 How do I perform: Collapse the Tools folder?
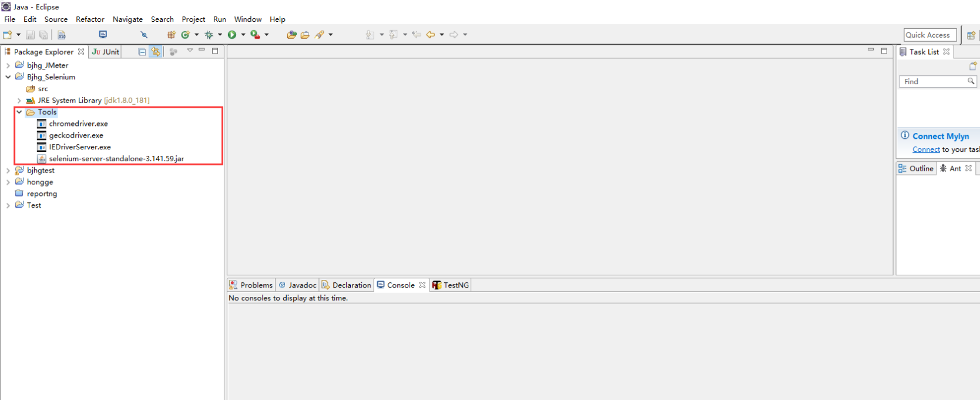19,112
